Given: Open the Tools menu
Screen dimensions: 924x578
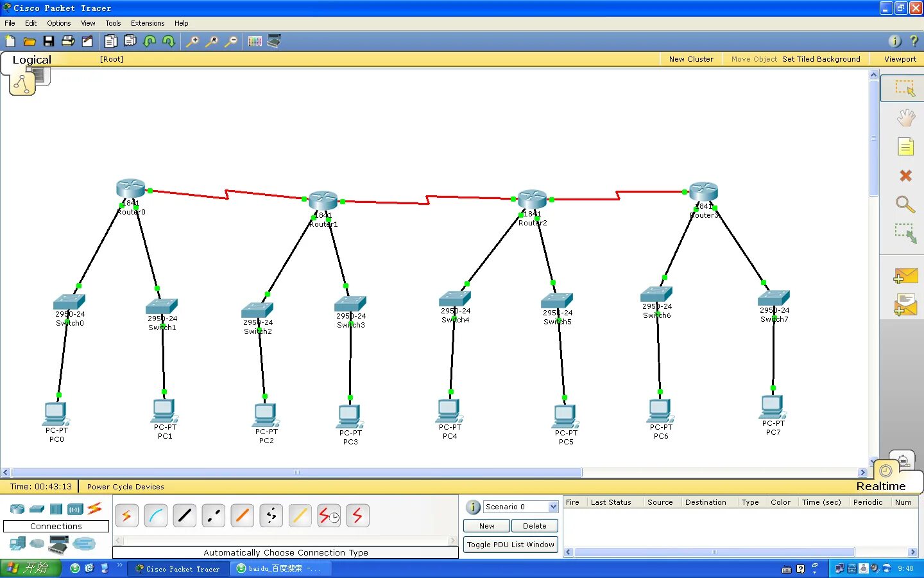Looking at the screenshot, I should tap(113, 23).
